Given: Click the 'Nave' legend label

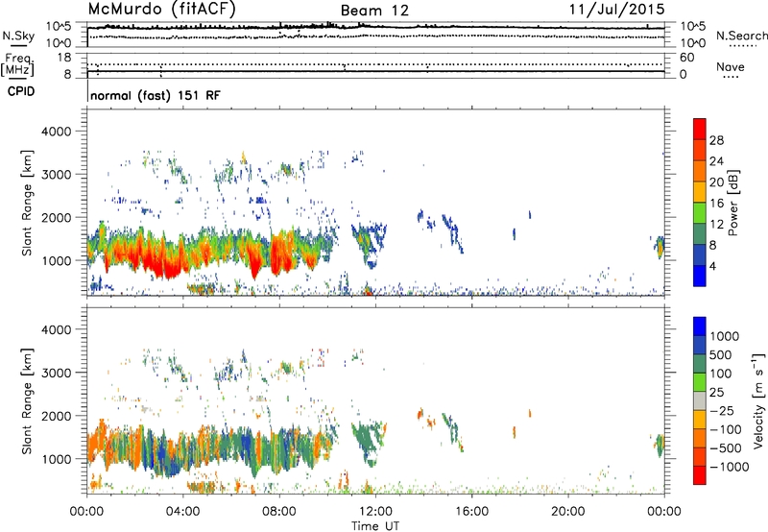Looking at the screenshot, I should point(731,67).
